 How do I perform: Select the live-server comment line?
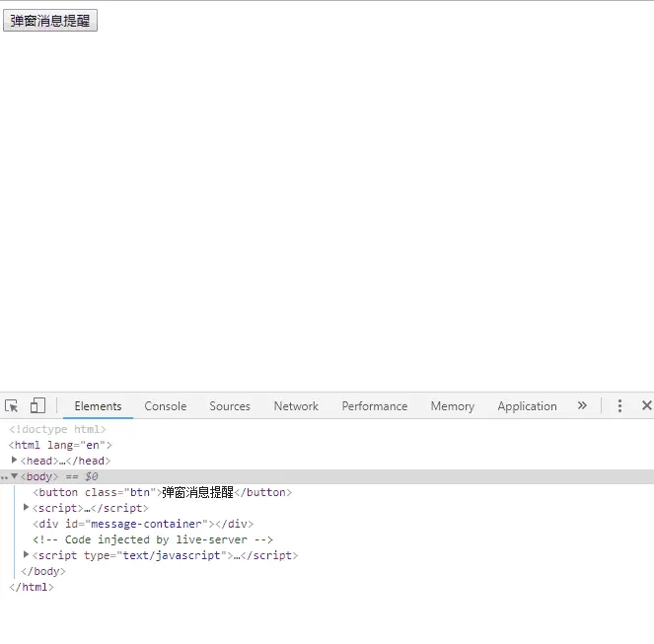pyautogui.click(x=153, y=539)
